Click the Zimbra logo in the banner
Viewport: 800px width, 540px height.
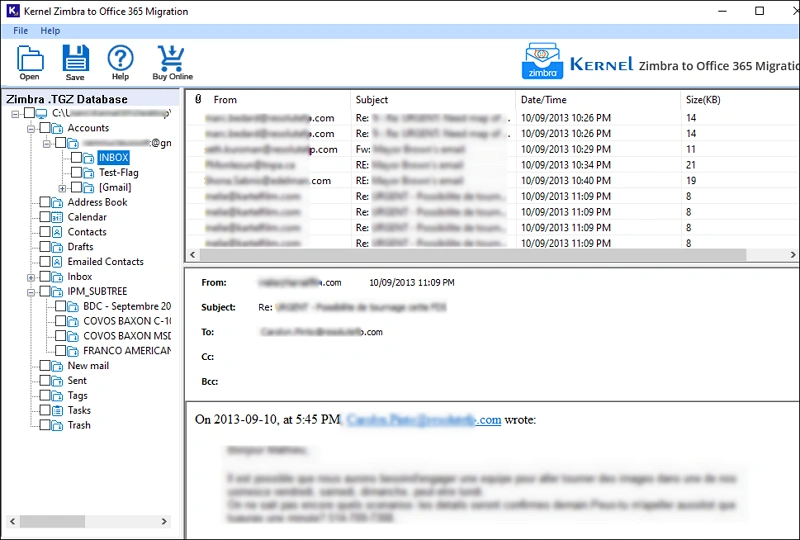pyautogui.click(x=542, y=61)
